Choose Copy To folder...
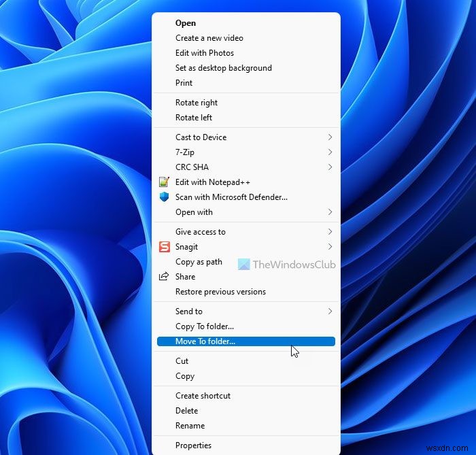The image size is (476, 455). pos(246,326)
